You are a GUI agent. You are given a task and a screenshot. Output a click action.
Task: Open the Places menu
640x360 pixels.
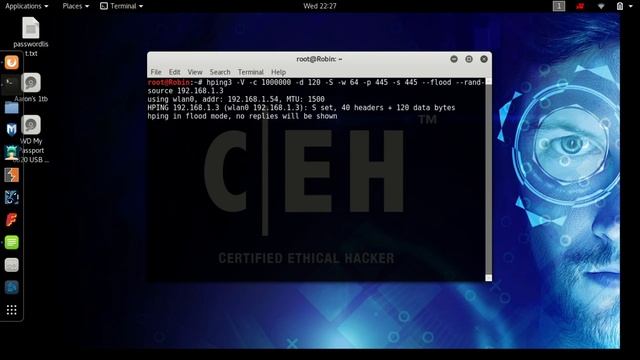coord(76,6)
